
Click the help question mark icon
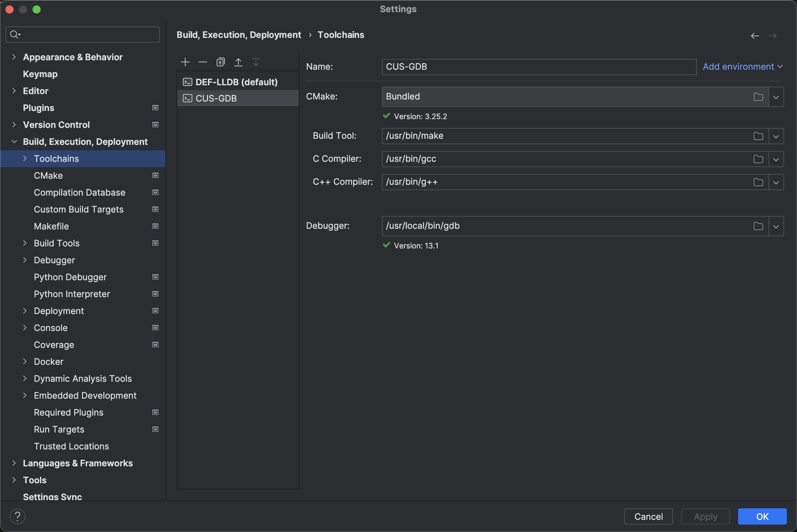(18, 516)
